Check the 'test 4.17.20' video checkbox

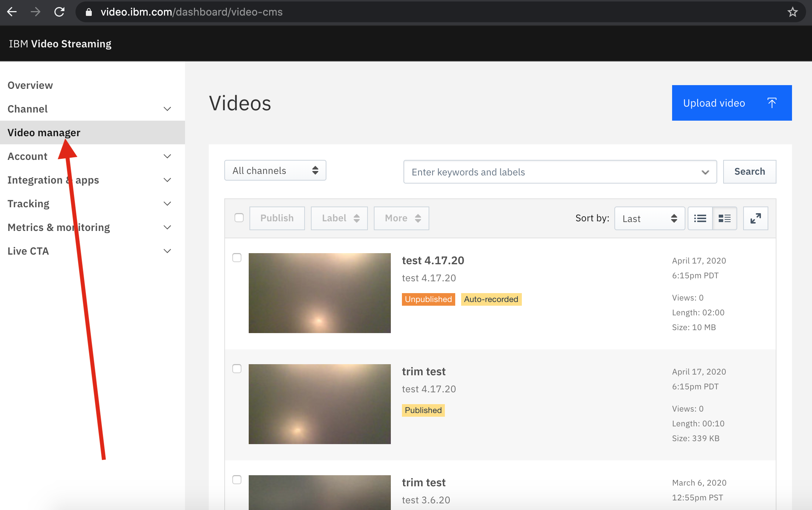tap(237, 258)
